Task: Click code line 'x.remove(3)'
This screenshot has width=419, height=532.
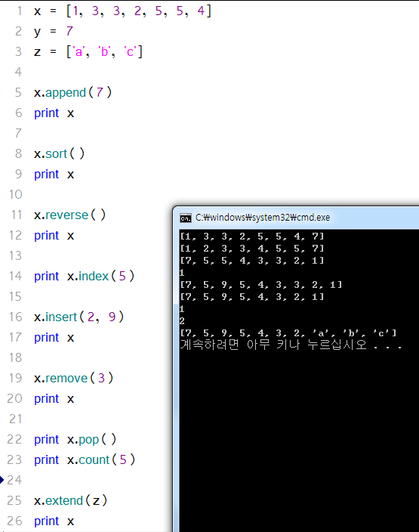Action: (x=73, y=378)
